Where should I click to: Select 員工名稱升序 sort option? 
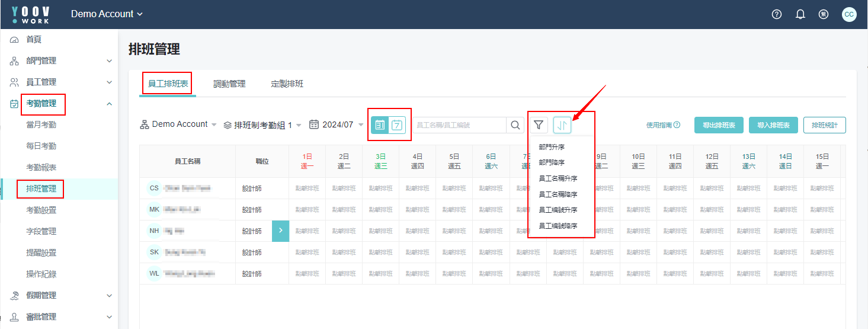click(558, 178)
